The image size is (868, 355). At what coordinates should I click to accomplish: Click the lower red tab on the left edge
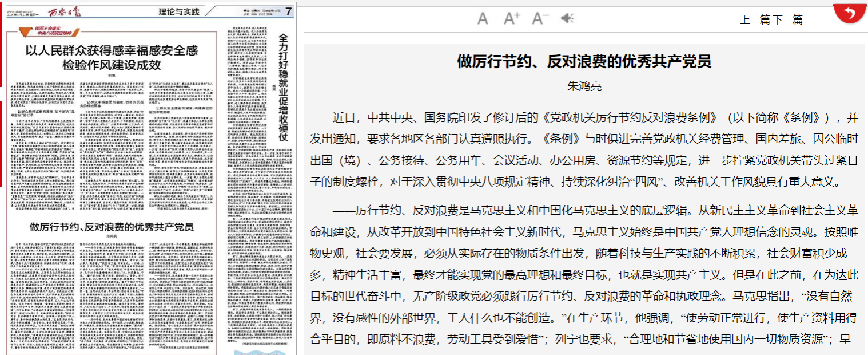2,143
